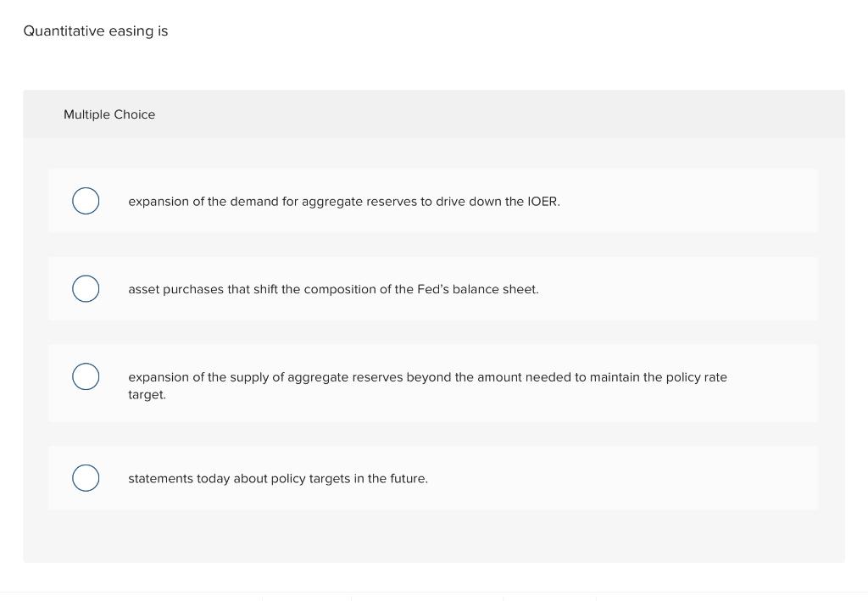The image size is (868, 601).
Task: Choose the answer mentioning the IOER
Action: 344,201
